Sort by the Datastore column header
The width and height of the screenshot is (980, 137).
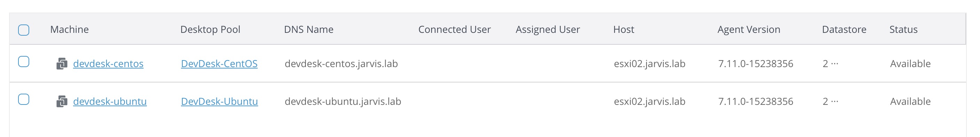(x=844, y=29)
